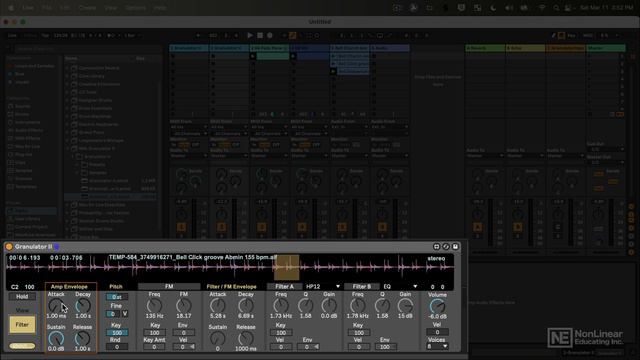The height and width of the screenshot is (360, 640).
Task: Click the Amp Envelope Sustain knob
Action: point(56,338)
